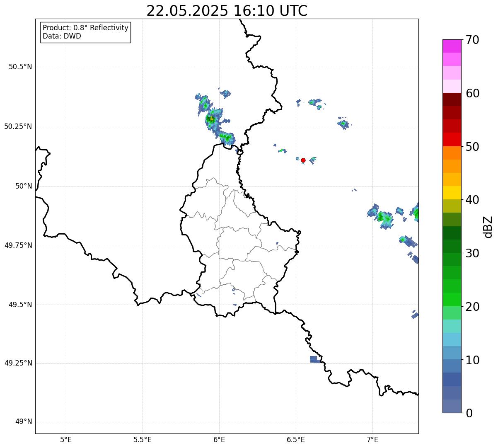Click the 50.25°N latitude label
Viewport: 498px width, 448px height.
click(18, 126)
